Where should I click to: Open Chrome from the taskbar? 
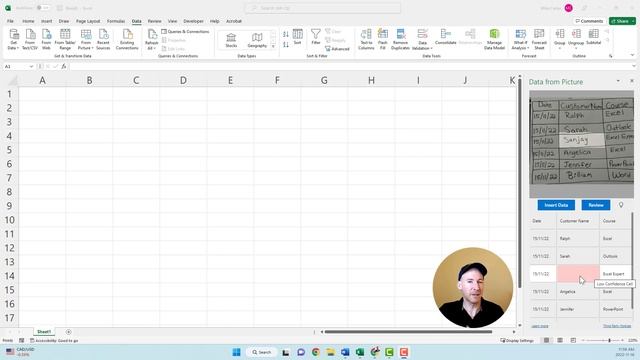coord(316,352)
